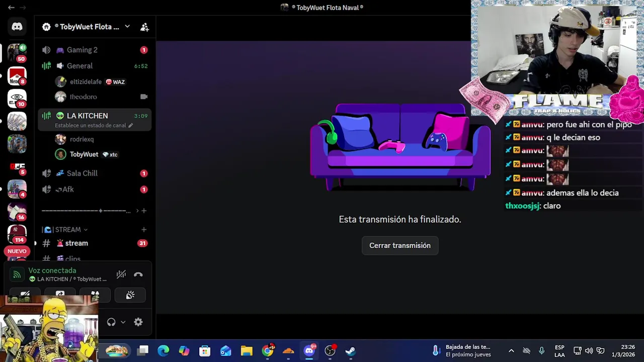Switch to OBS Studio on the taskbar
The image size is (644, 362).
click(x=330, y=350)
